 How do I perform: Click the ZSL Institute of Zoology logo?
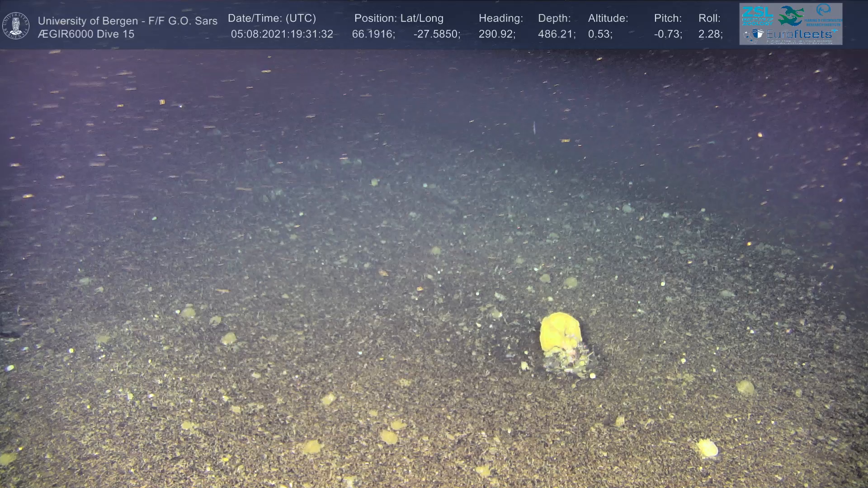(x=757, y=16)
